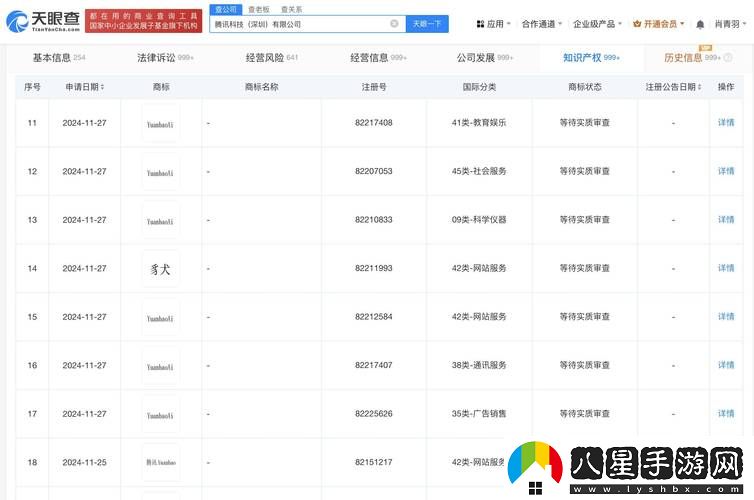Expand the 企业级产品 dropdown

[598, 24]
